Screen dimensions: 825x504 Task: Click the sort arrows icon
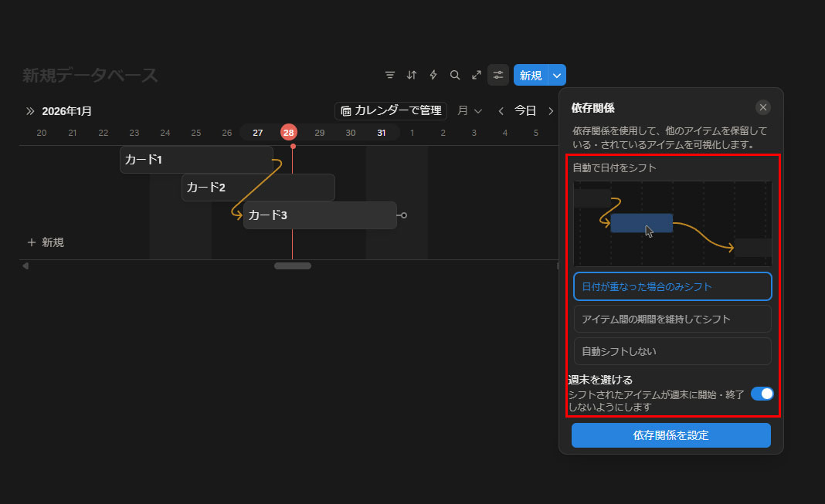click(x=412, y=75)
